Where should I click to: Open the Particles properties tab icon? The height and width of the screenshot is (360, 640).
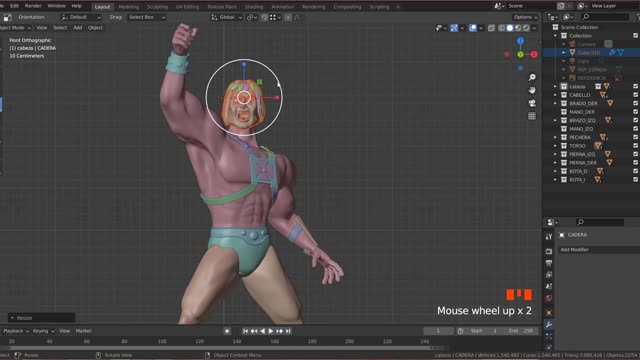(549, 337)
